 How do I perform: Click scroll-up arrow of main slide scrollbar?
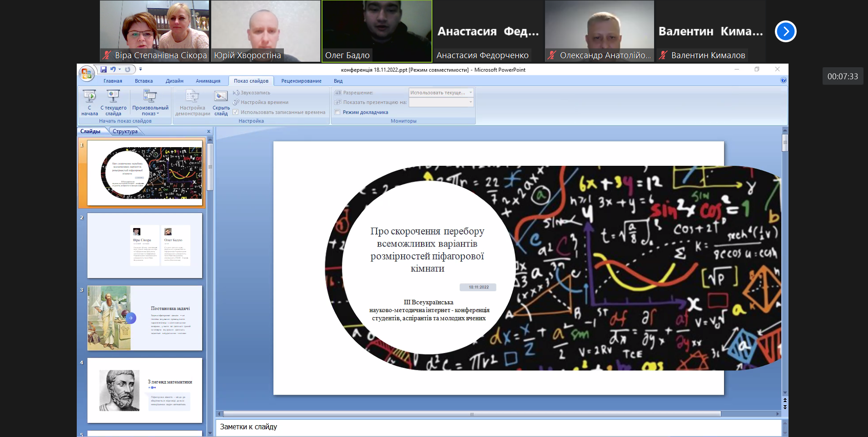[785, 130]
